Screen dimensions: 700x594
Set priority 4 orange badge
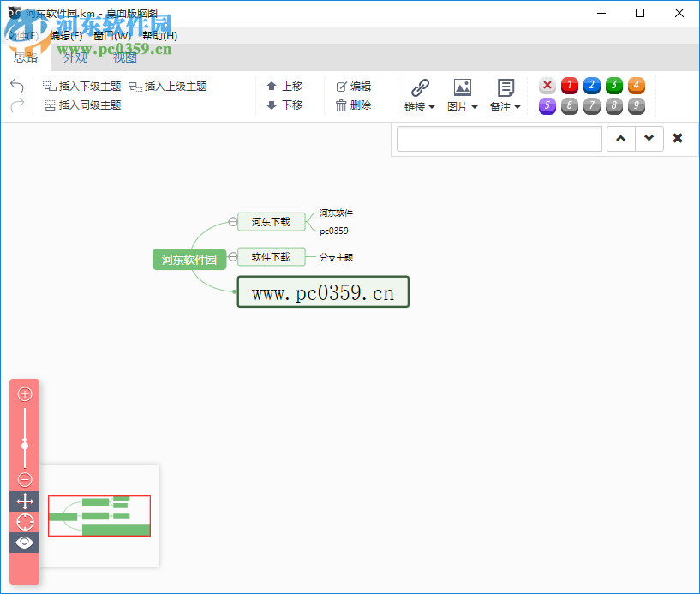pyautogui.click(x=637, y=86)
